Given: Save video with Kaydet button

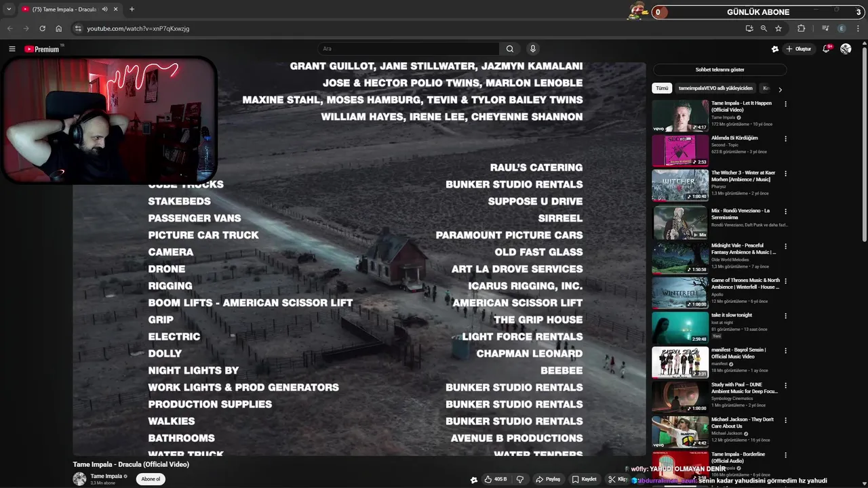Looking at the screenshot, I should click(x=584, y=479).
